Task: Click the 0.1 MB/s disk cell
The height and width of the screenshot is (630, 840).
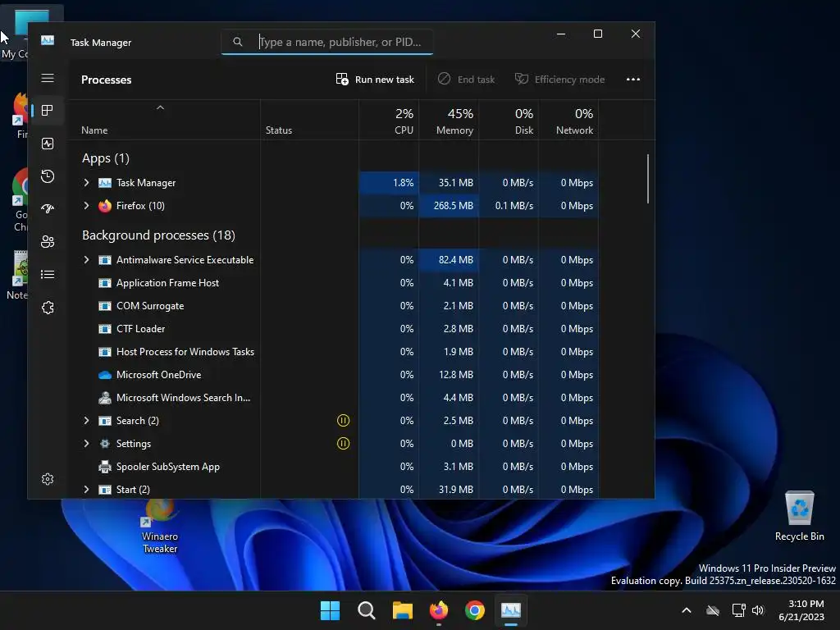Action: click(x=509, y=206)
